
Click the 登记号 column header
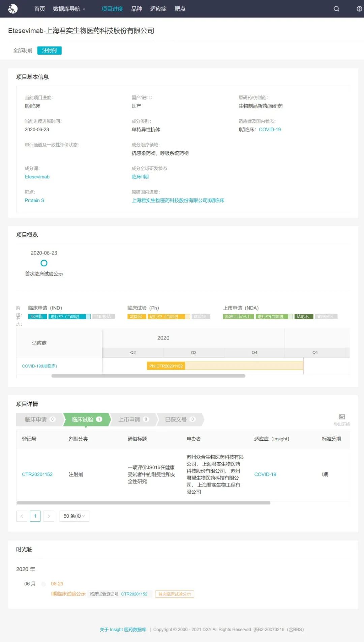pyautogui.click(x=29, y=439)
